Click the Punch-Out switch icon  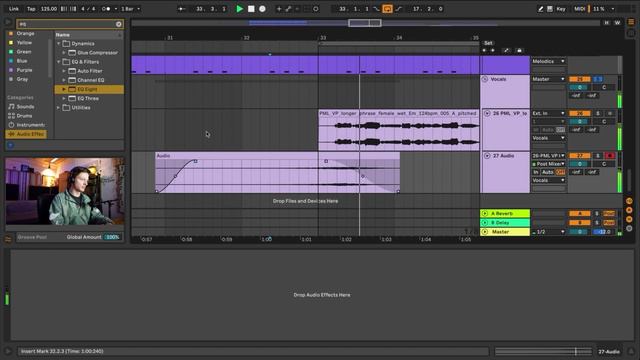398,9
